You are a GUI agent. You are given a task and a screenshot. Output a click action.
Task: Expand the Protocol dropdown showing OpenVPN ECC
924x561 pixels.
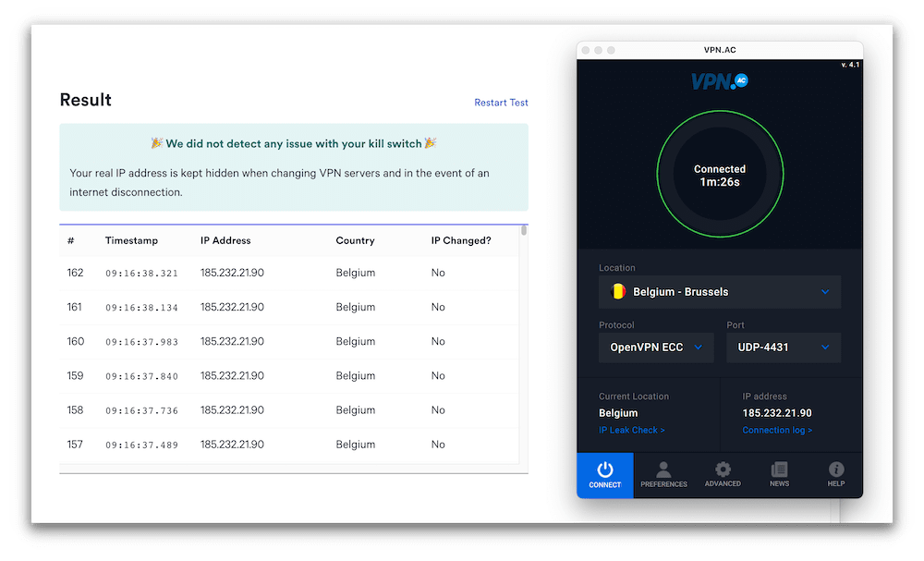tap(656, 348)
